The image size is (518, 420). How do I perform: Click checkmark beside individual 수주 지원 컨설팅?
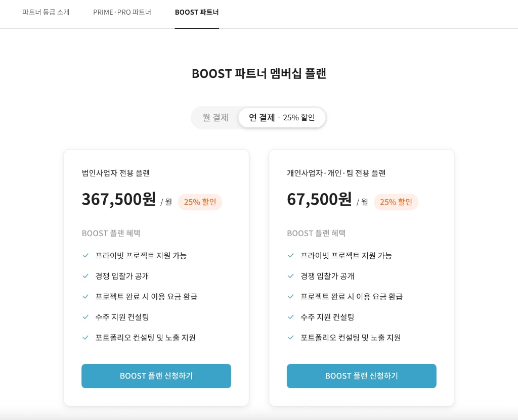(x=291, y=317)
